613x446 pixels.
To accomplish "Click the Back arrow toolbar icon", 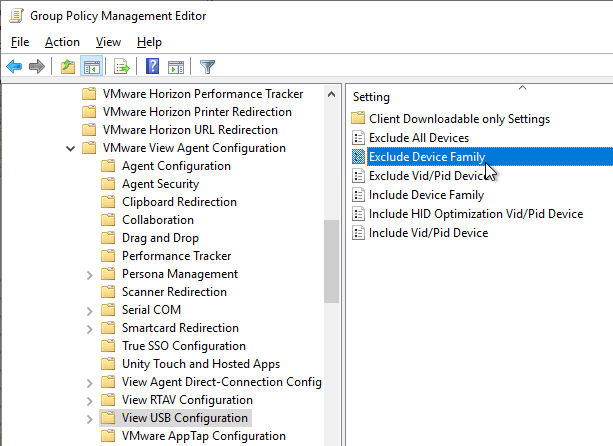I will coord(14,66).
